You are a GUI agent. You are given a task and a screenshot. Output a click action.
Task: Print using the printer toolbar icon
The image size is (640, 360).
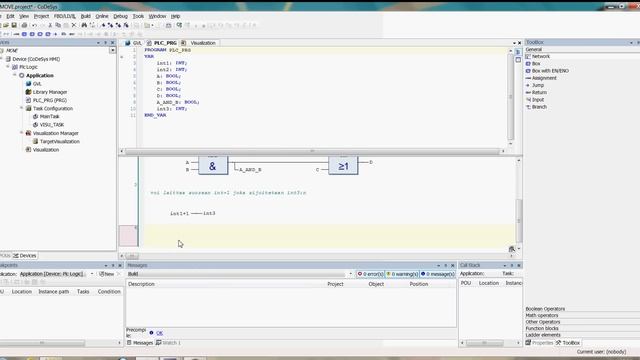pyautogui.click(x=24, y=25)
